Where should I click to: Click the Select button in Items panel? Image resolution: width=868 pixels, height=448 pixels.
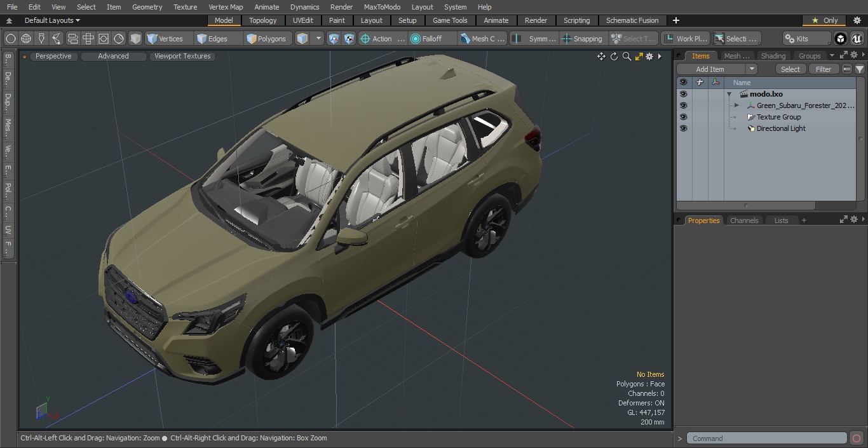tap(790, 69)
